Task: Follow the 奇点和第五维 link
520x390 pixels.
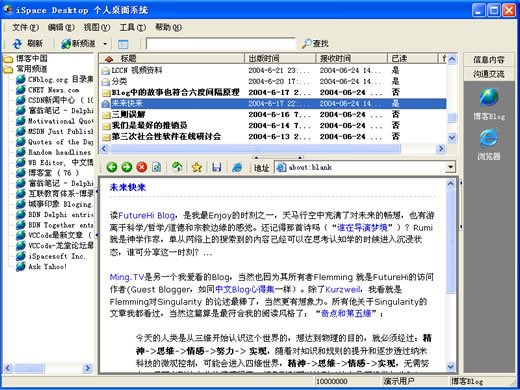Action: pyautogui.click(x=346, y=313)
